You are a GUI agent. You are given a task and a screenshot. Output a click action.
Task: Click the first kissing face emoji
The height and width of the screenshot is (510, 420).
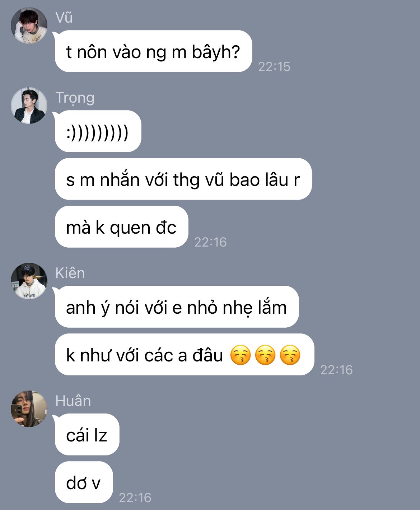click(240, 355)
